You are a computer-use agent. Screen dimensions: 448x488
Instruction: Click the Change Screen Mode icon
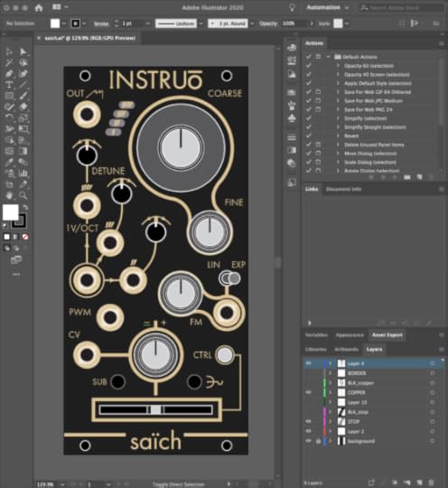(x=16, y=259)
